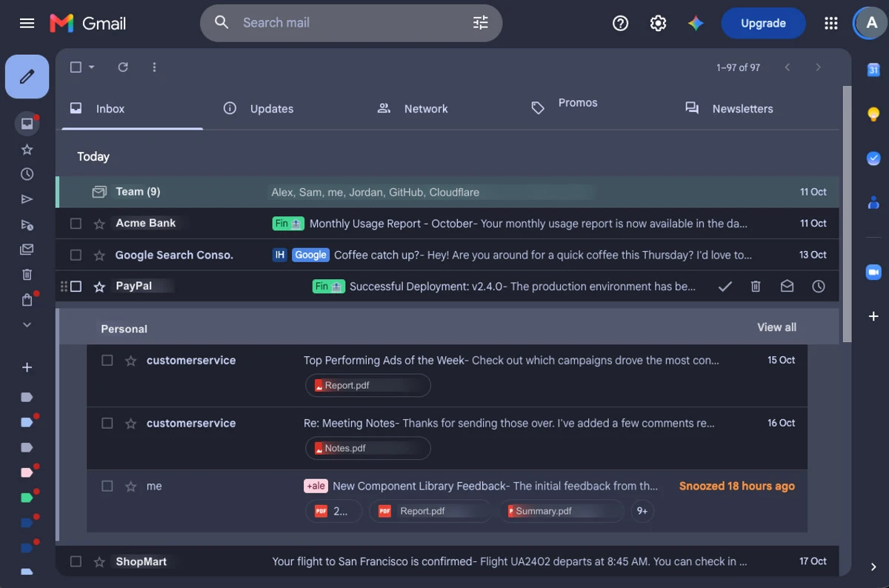Snooze the PayPal email clock icon
Image resolution: width=889 pixels, height=588 pixels.
pos(819,287)
